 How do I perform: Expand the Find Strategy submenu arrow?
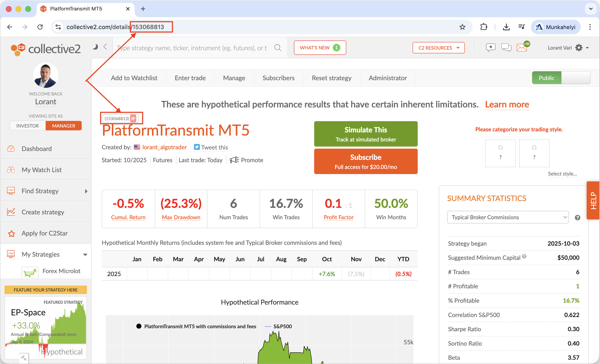[x=86, y=191]
